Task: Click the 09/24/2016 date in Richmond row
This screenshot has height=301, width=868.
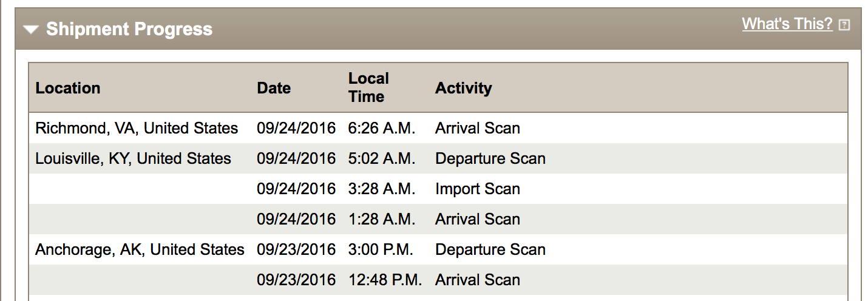Action: pos(296,128)
